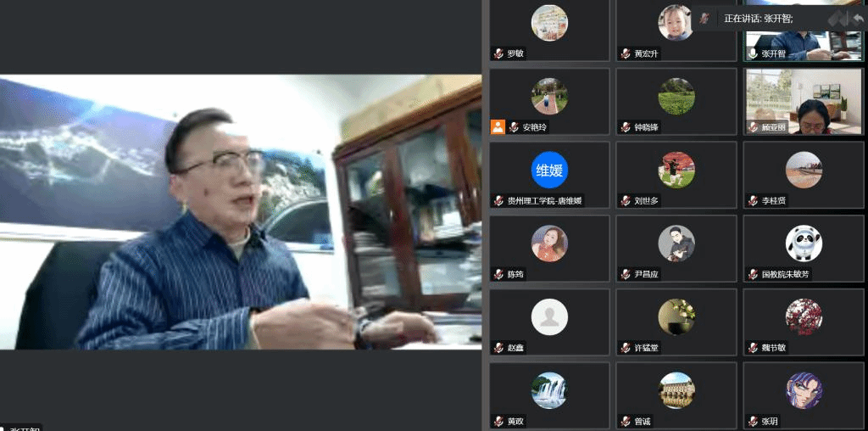Click the muted mic icon in the speaking banner
Viewport: 868px width, 431px height.
704,18
